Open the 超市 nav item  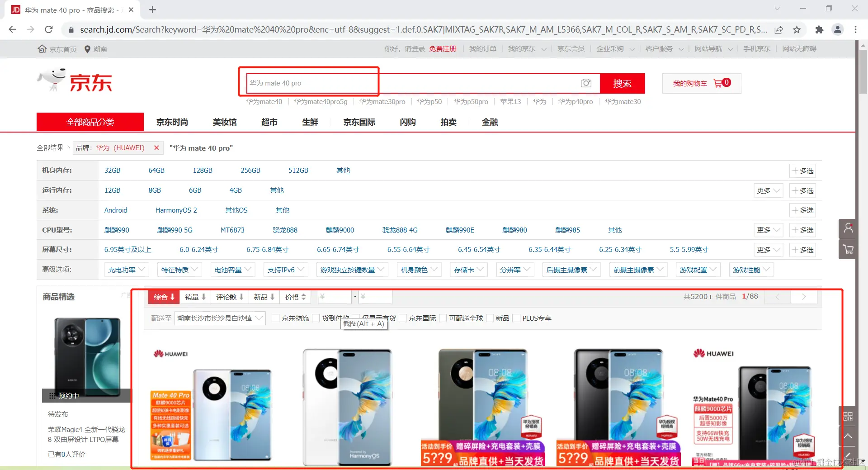[x=269, y=122]
